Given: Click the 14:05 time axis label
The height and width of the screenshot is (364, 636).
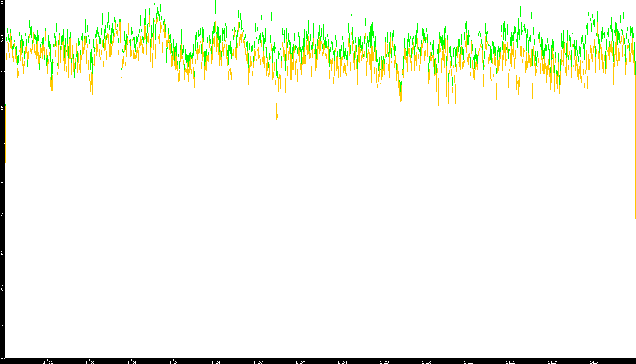Looking at the screenshot, I should 216,362.
